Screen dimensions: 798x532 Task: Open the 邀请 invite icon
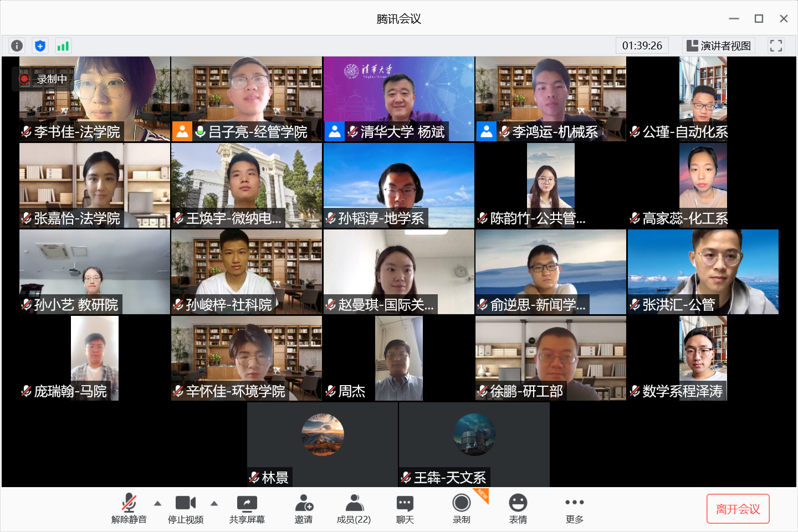[x=304, y=509]
